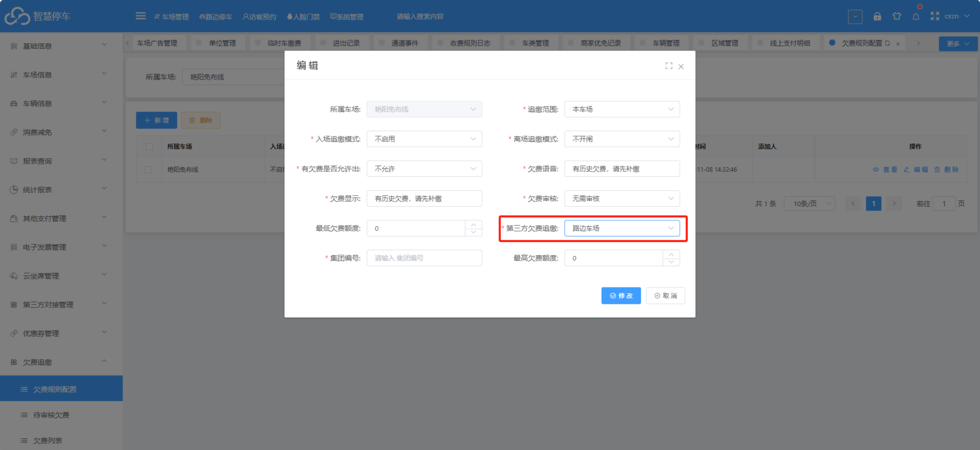Click the 欠费语音 input field
Image resolution: width=980 pixels, height=450 pixels.
622,169
